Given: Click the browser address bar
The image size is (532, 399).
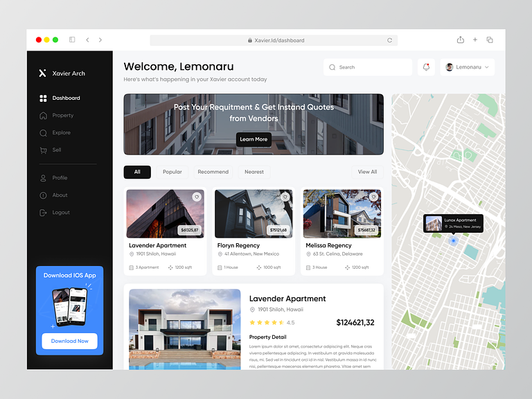Looking at the screenshot, I should pyautogui.click(x=274, y=40).
